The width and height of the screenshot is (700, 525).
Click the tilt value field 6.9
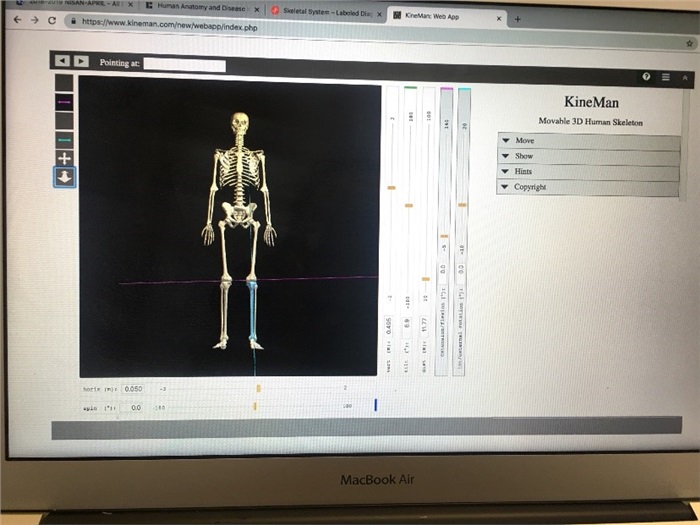click(x=407, y=325)
